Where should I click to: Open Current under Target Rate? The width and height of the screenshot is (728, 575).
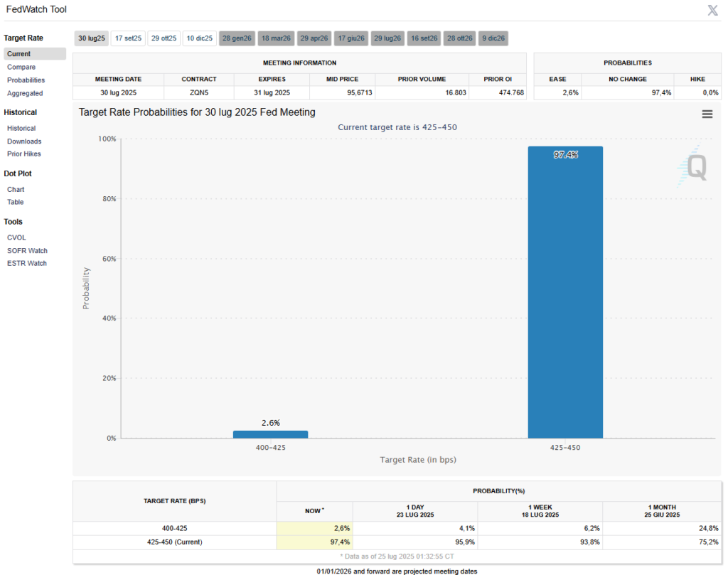[x=35, y=54]
